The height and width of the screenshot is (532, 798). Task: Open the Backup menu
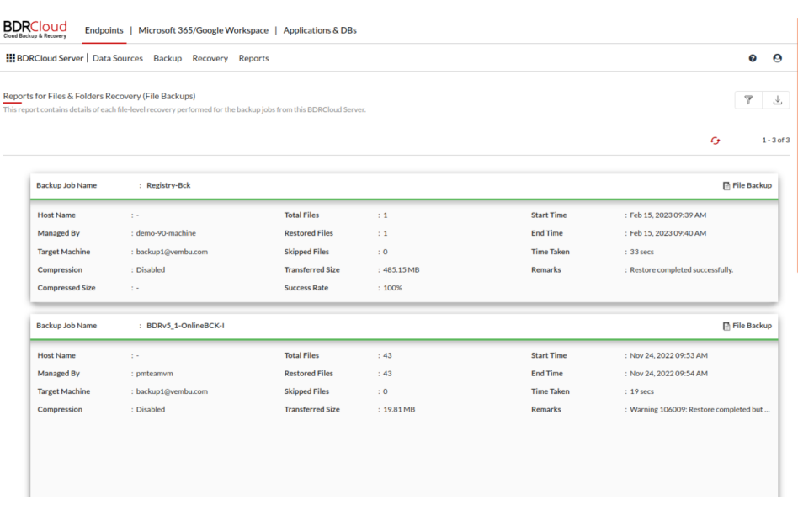pyautogui.click(x=168, y=58)
